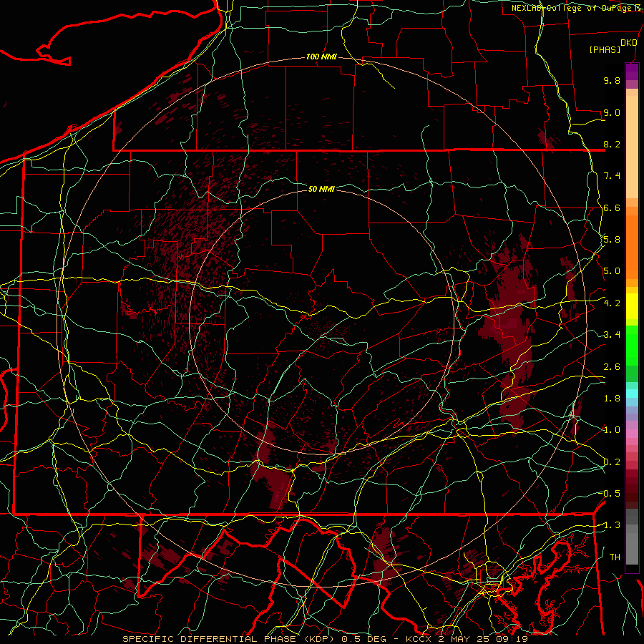The width and height of the screenshot is (644, 644).
Task: Click the cyan band of the color scale
Action: pos(632,394)
